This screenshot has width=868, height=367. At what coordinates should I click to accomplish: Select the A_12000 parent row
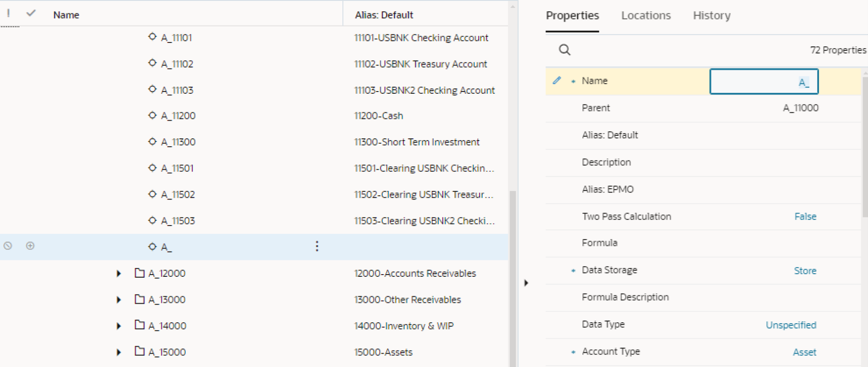coord(254,273)
